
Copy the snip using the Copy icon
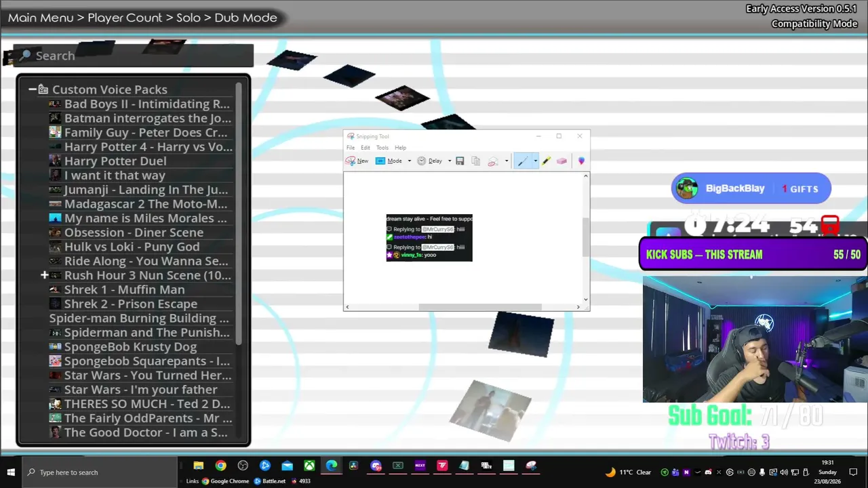tap(475, 161)
